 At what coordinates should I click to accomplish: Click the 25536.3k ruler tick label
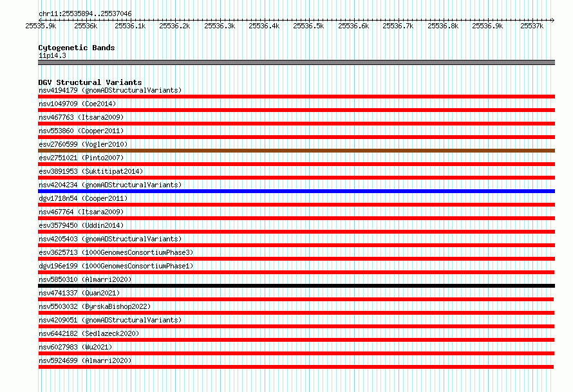[x=220, y=26]
